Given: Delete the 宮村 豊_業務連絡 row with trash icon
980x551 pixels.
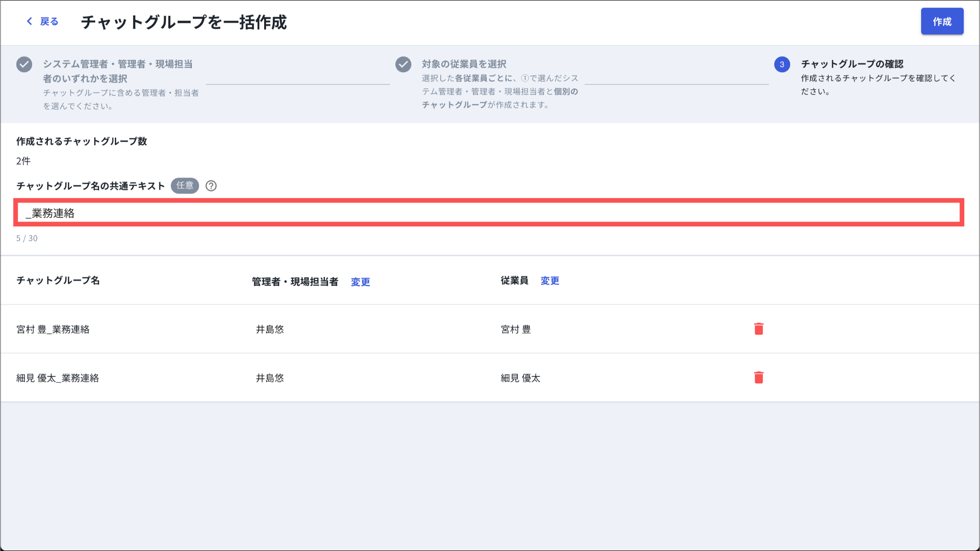Looking at the screenshot, I should click(x=758, y=329).
